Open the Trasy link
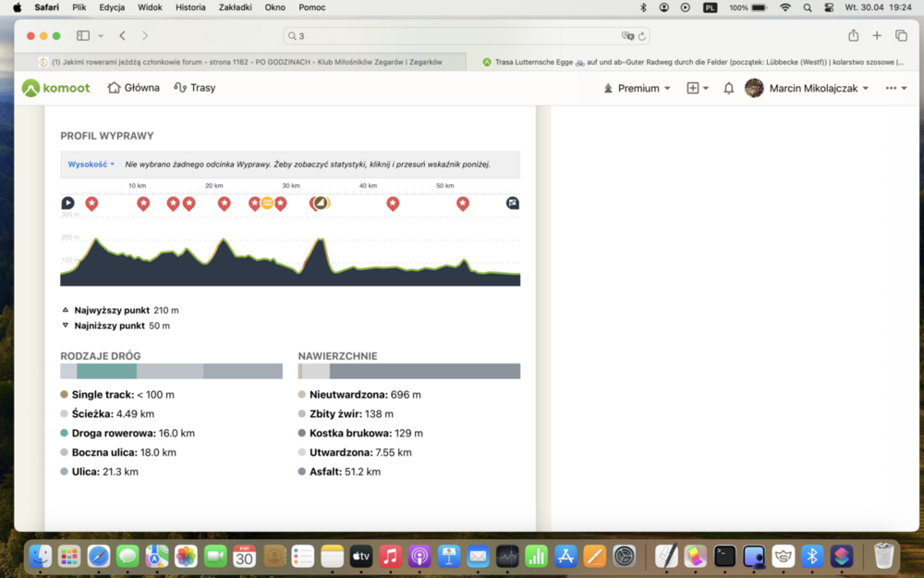Image resolution: width=924 pixels, height=578 pixels. tap(195, 88)
